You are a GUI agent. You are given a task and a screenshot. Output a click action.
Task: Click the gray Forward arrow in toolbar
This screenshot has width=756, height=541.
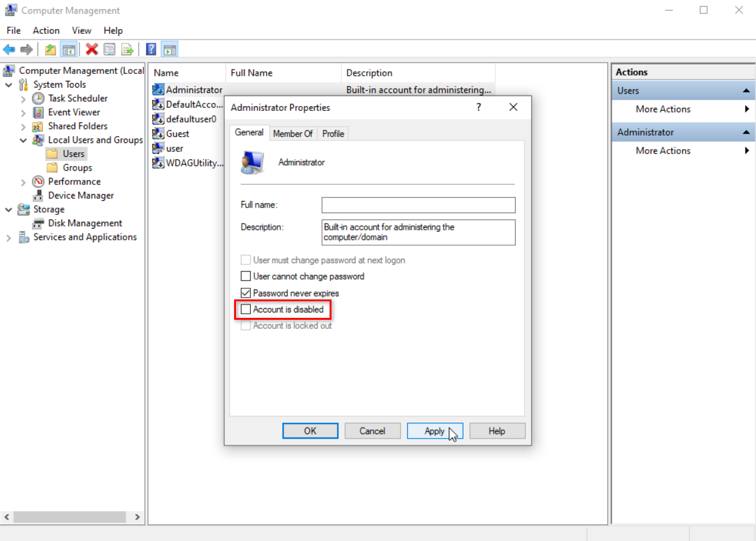click(26, 49)
